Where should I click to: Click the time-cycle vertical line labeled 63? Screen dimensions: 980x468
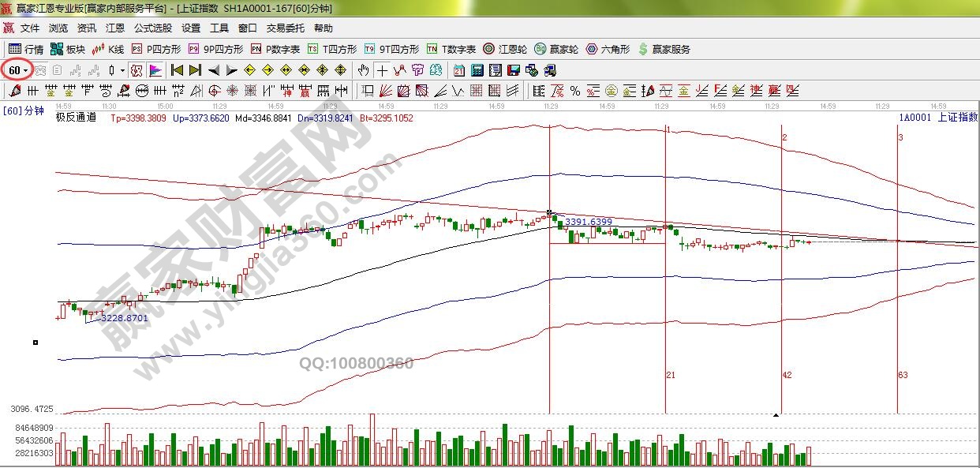[898, 276]
